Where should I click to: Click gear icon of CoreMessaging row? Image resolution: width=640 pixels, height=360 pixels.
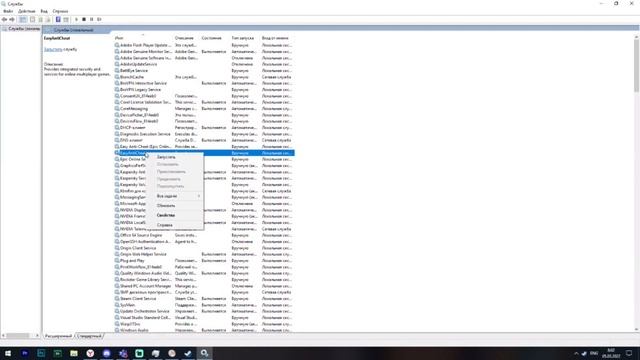tap(117, 109)
